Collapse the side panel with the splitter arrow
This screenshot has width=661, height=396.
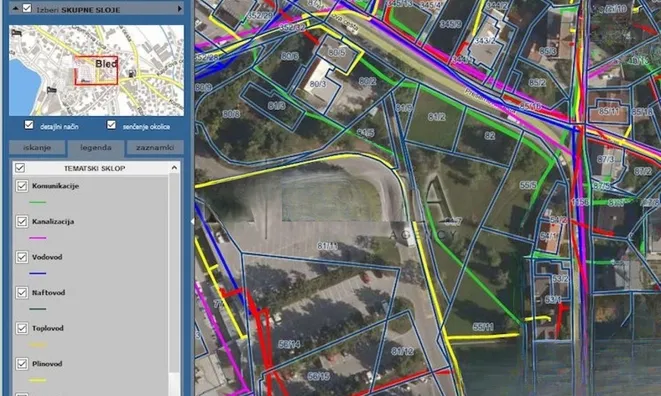(192, 221)
